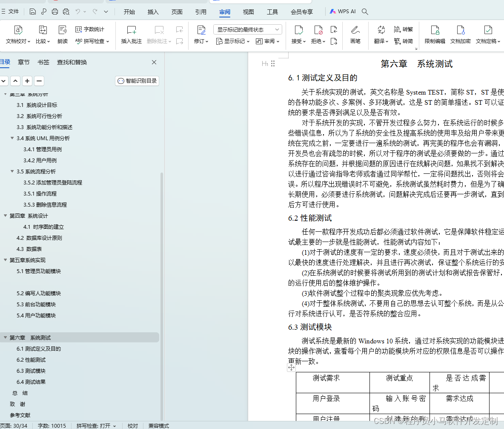This screenshot has height=429, width=504.
Task: Switch to the 视图 ribbon tab
Action: click(248, 12)
